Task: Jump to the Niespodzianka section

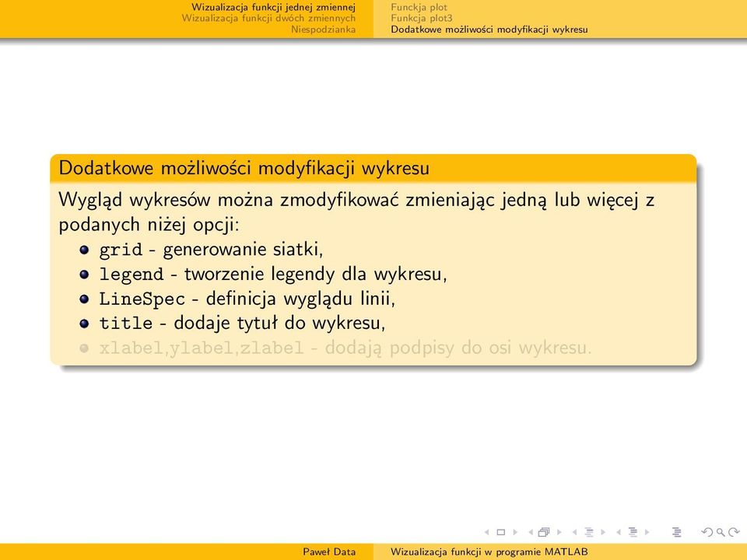Action: coord(324,30)
